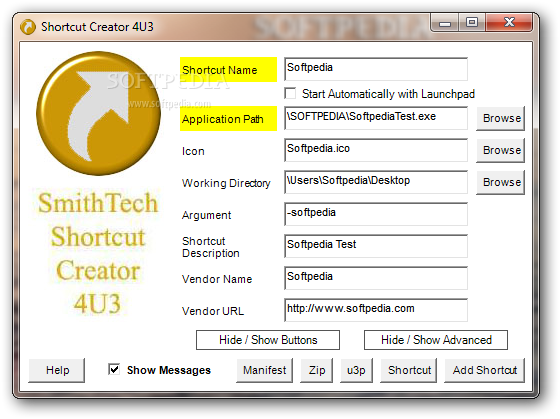The image size is (560, 419).
Task: Click the Zip button
Action: 316,370
